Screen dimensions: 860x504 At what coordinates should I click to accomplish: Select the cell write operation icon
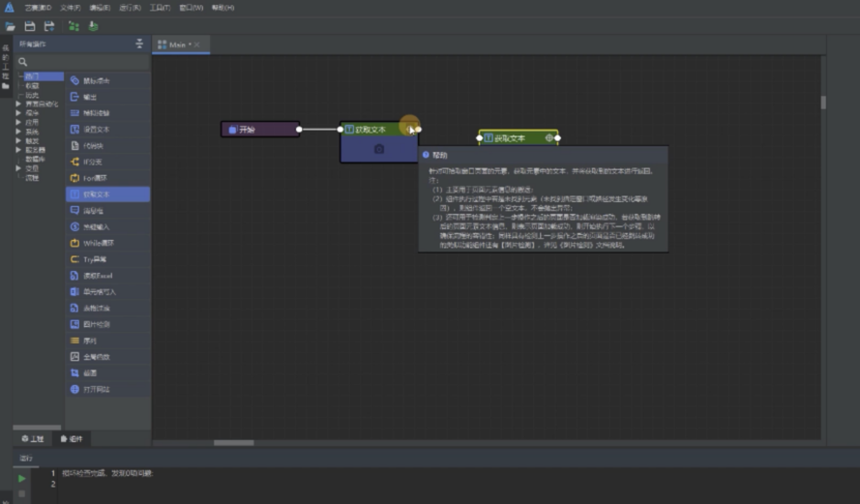tap(74, 292)
